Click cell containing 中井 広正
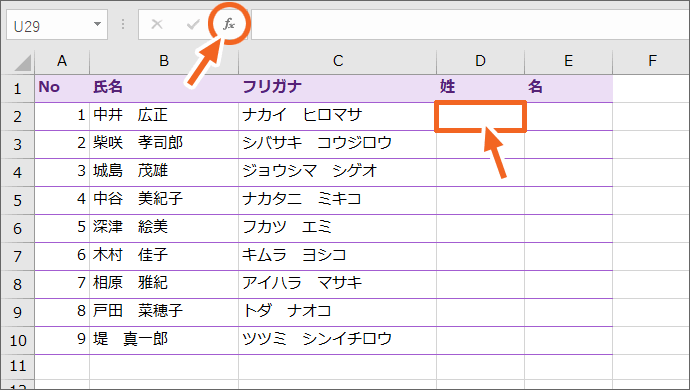The width and height of the screenshot is (690, 390). coord(164,117)
